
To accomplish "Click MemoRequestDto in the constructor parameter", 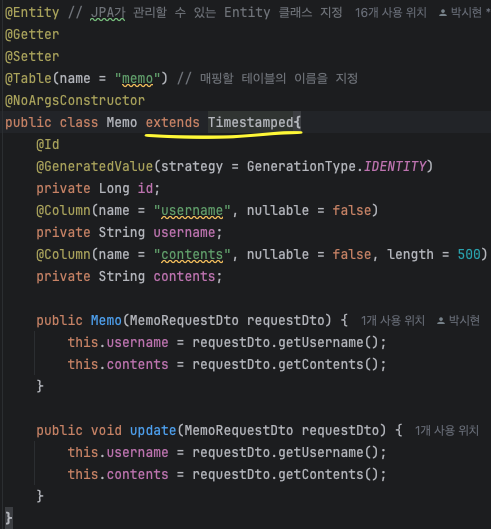I will click(x=184, y=321).
